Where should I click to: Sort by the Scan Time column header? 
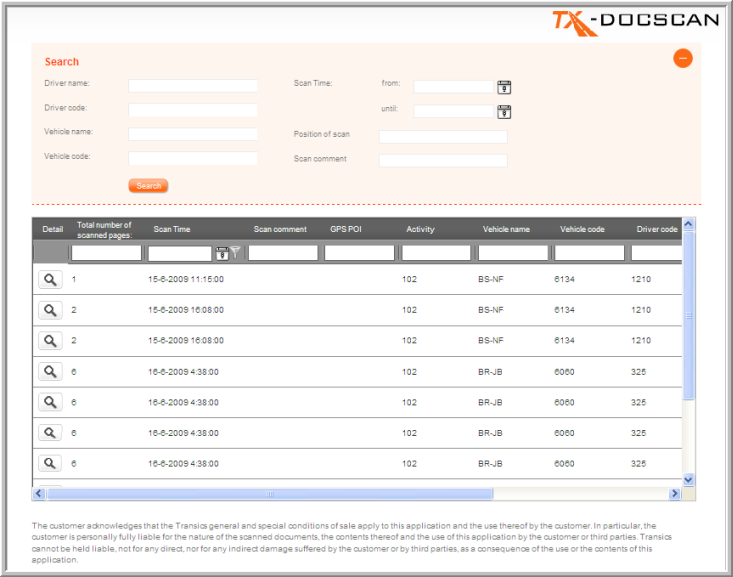pos(172,229)
